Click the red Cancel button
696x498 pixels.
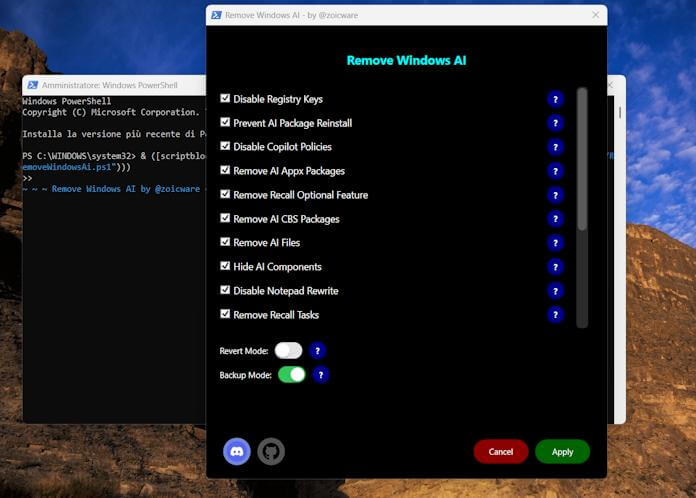[501, 452]
